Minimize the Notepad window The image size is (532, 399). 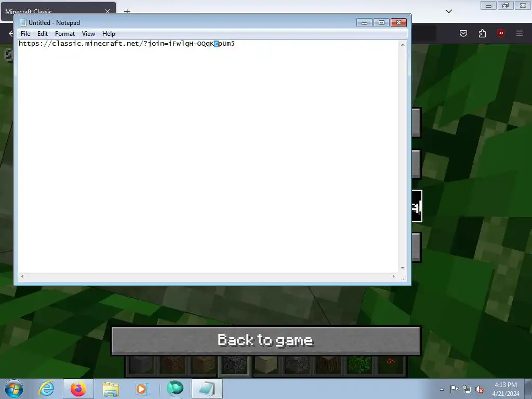364,23
